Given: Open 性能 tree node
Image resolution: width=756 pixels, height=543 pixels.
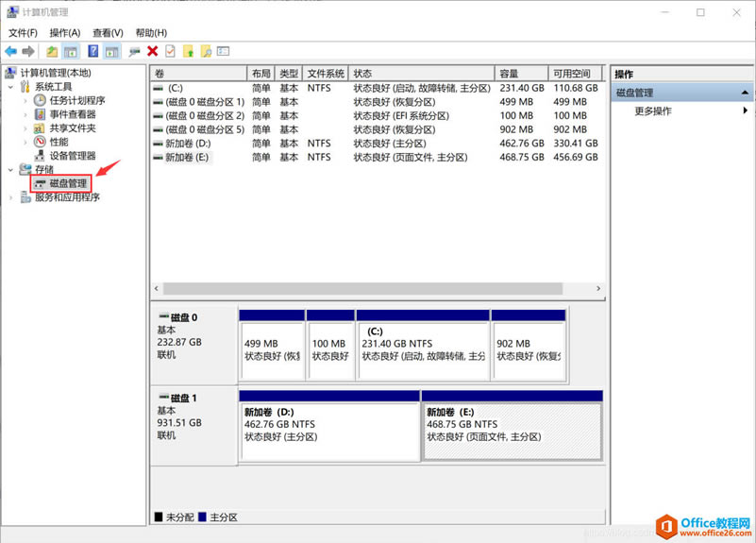Looking at the screenshot, I should (x=59, y=142).
